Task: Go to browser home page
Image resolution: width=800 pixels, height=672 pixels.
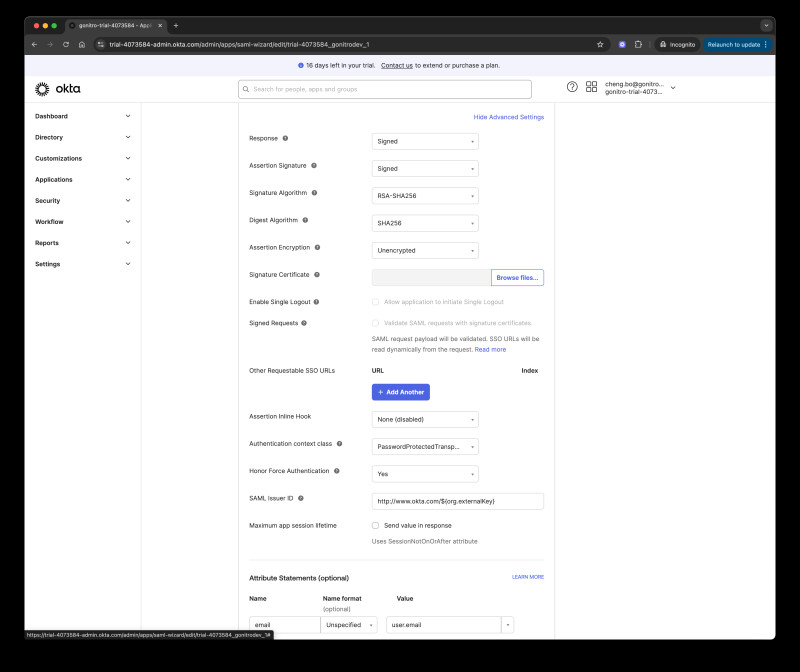Action: [x=82, y=44]
